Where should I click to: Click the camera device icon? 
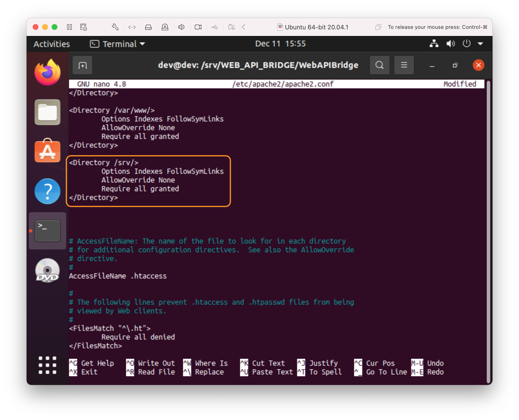[198, 27]
